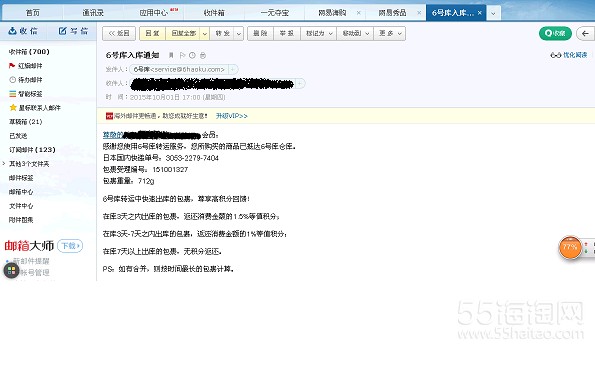The image size is (595, 375).
Task: Open the tab list dropdown arrow
Action: 493,13
